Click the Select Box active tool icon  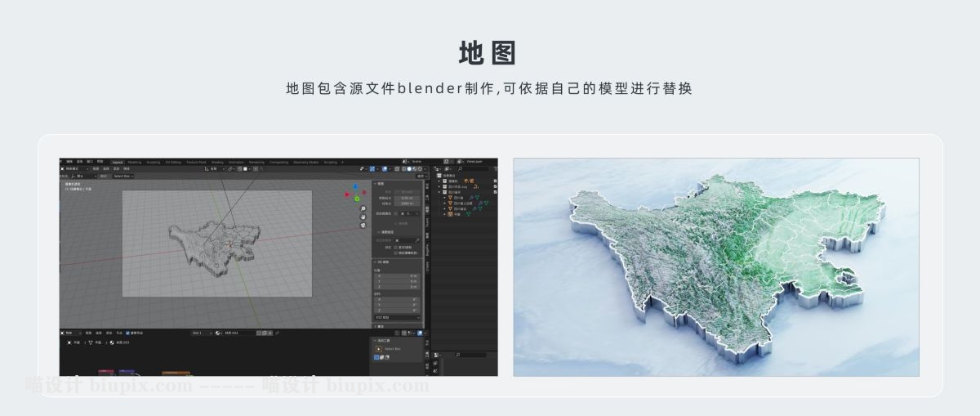point(379,349)
